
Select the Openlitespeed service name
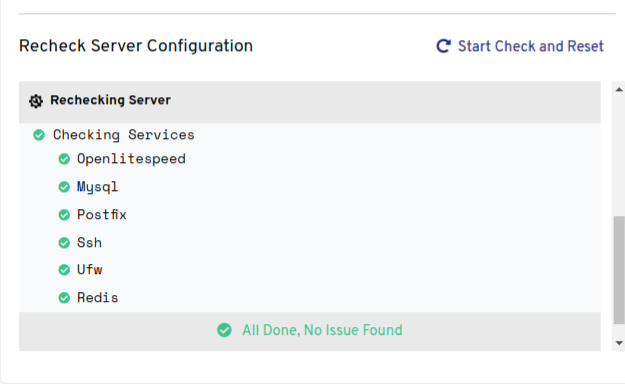pyautogui.click(x=131, y=159)
